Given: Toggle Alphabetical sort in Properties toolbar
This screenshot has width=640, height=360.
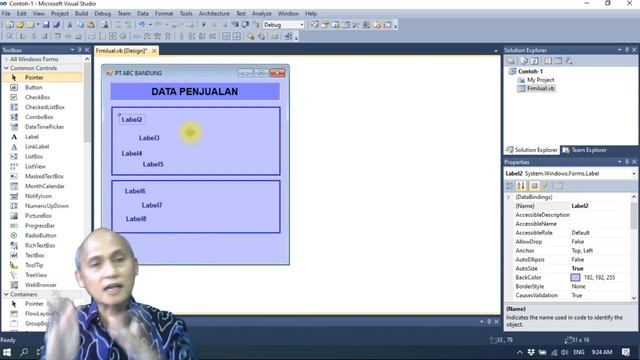Looking at the screenshot, I should [x=521, y=186].
